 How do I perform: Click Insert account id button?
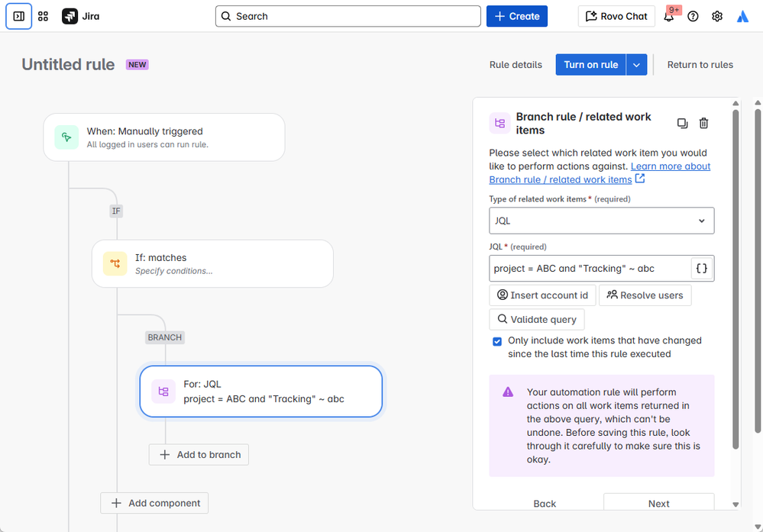542,295
